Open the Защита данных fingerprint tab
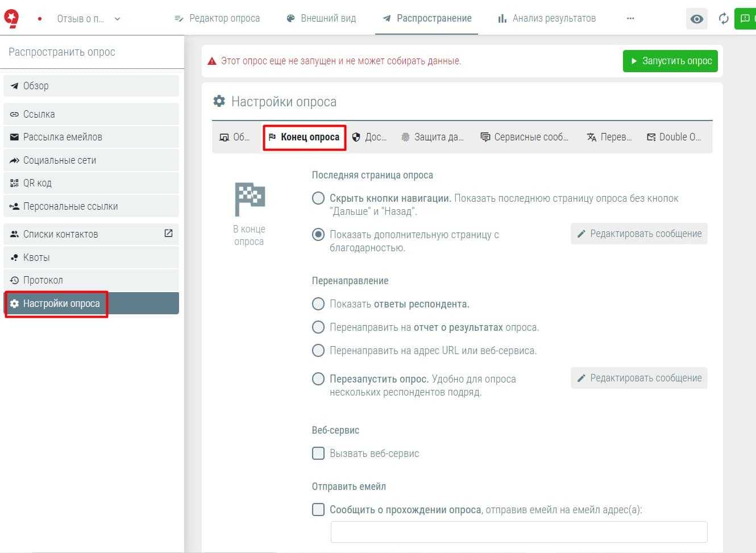The height and width of the screenshot is (553, 756). coord(433,137)
